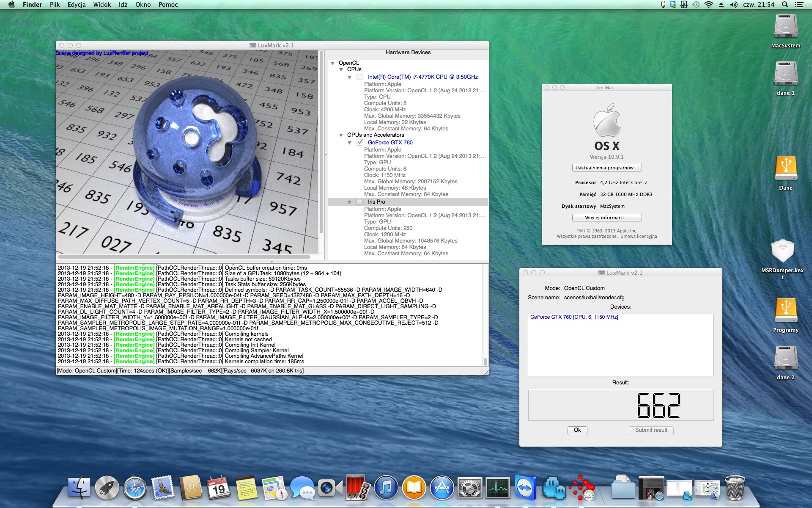Click Wi-Fi status icon in menu bar
This screenshot has width=812, height=508.
709,5
